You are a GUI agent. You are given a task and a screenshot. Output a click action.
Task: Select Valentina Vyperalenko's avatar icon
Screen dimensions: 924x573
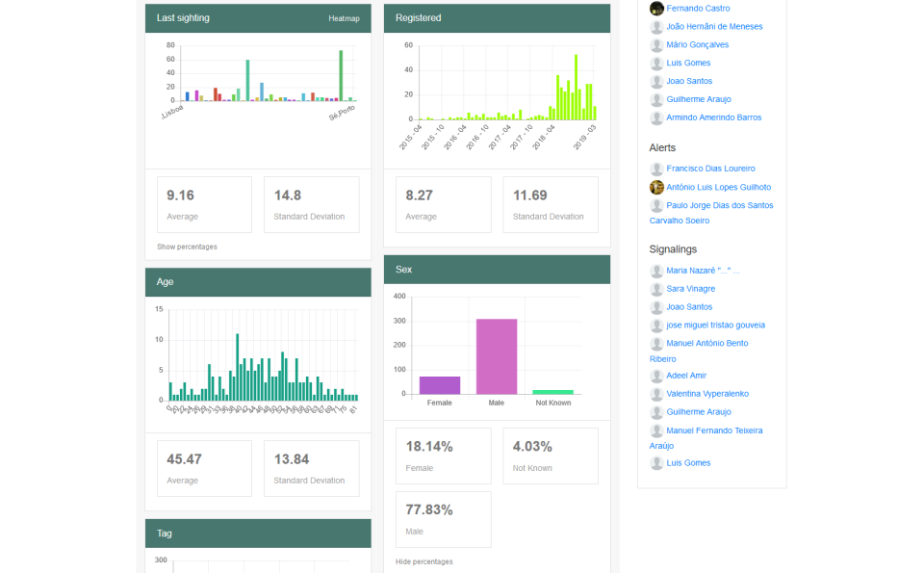pyautogui.click(x=656, y=394)
